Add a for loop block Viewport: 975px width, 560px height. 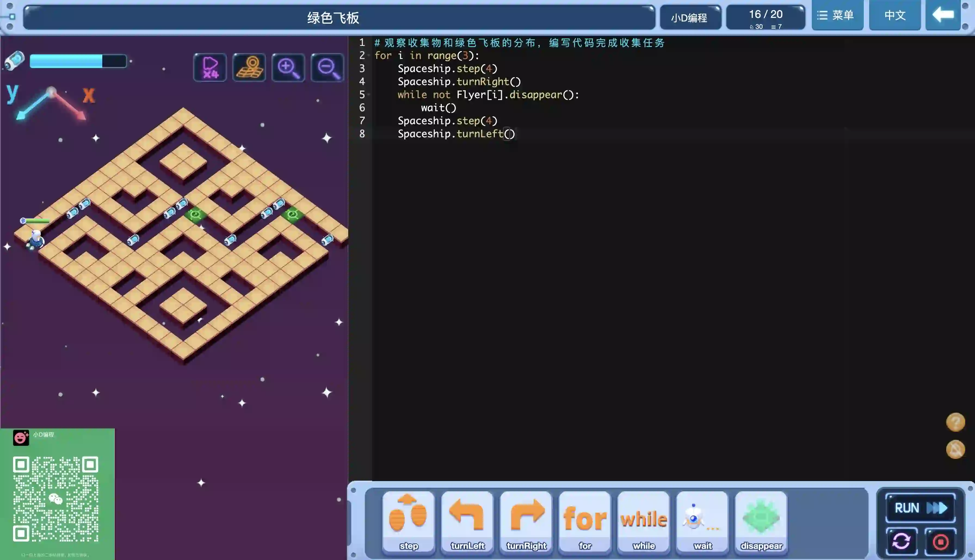(x=585, y=521)
